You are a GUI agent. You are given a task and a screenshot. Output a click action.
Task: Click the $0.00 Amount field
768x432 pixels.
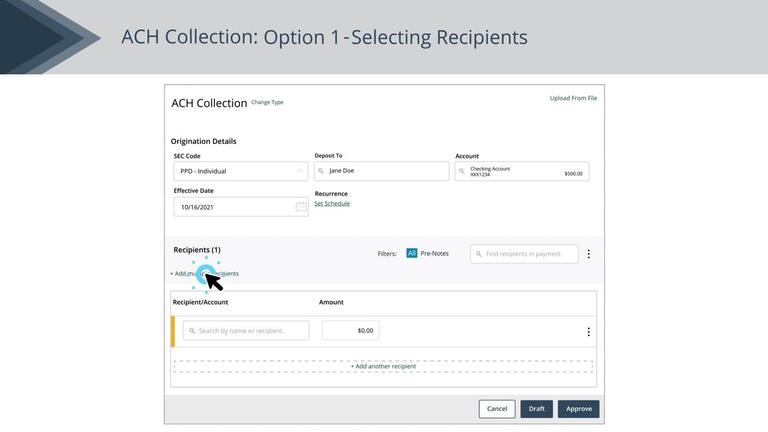click(350, 331)
